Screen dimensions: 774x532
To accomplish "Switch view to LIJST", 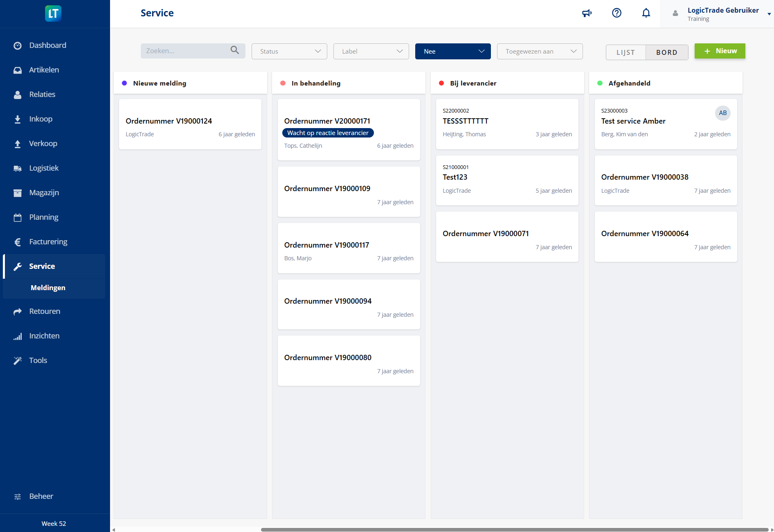I will pyautogui.click(x=625, y=52).
